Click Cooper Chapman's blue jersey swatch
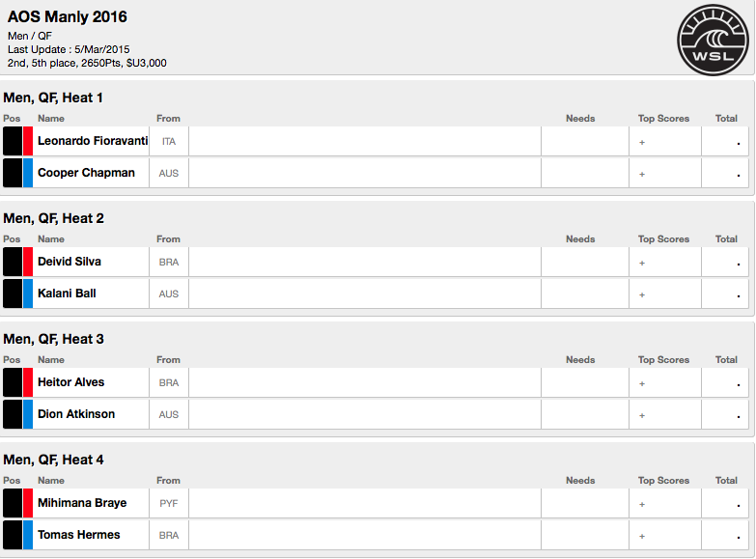Image resolution: width=756 pixels, height=559 pixels. click(28, 173)
